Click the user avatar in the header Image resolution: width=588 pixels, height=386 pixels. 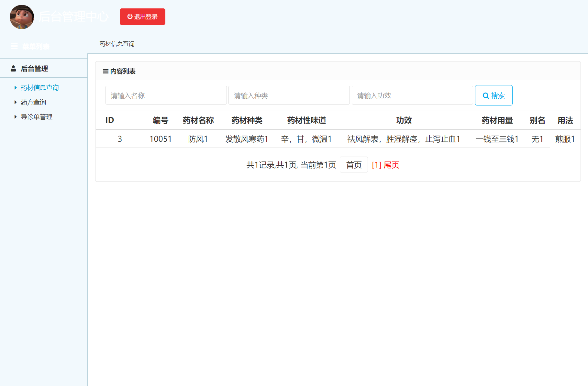21,17
